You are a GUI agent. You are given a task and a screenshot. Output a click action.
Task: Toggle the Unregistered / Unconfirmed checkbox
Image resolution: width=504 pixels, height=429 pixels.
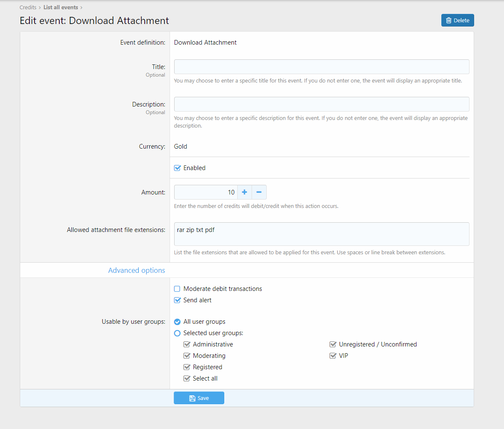point(333,344)
